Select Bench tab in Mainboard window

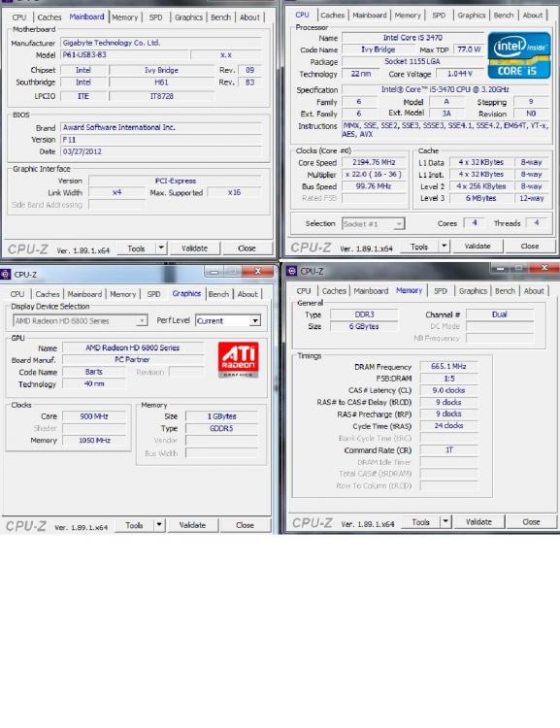coord(220,17)
